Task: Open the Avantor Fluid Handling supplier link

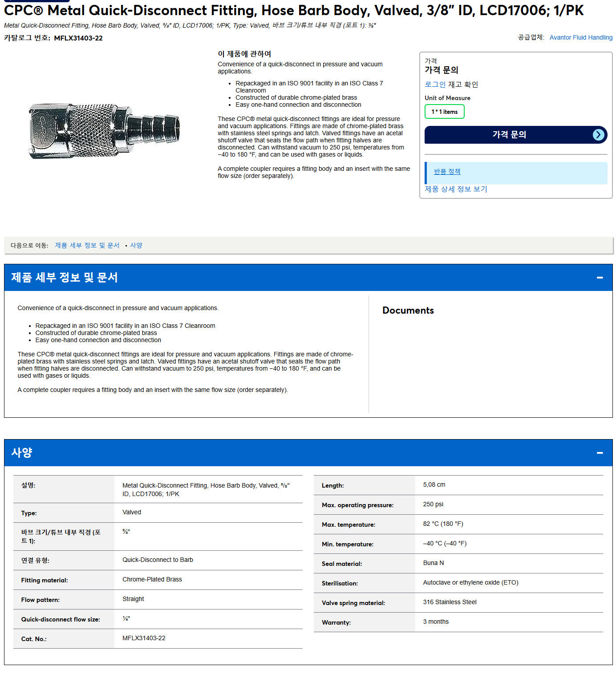Action: point(581,37)
